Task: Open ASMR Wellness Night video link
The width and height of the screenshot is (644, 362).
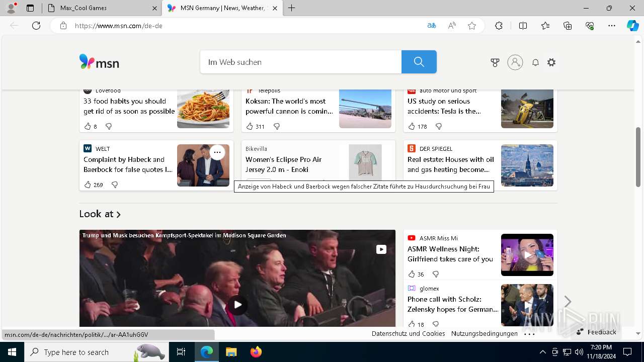Action: tap(450, 254)
